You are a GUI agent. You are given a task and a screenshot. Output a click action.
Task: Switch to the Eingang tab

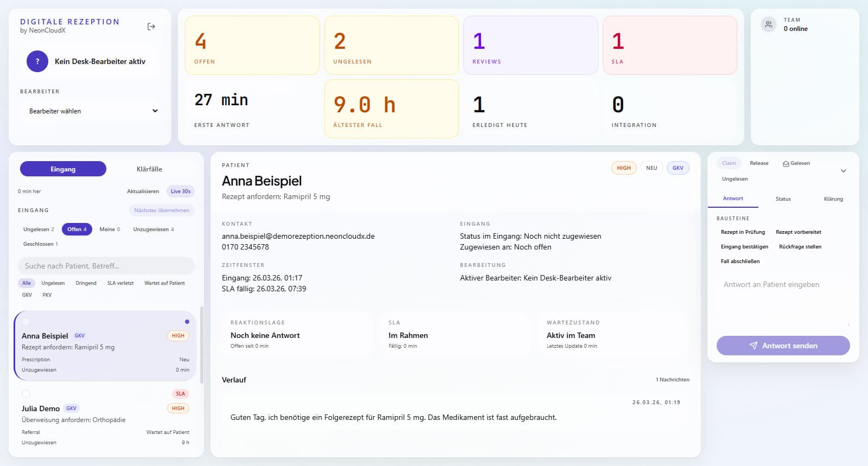tap(63, 169)
